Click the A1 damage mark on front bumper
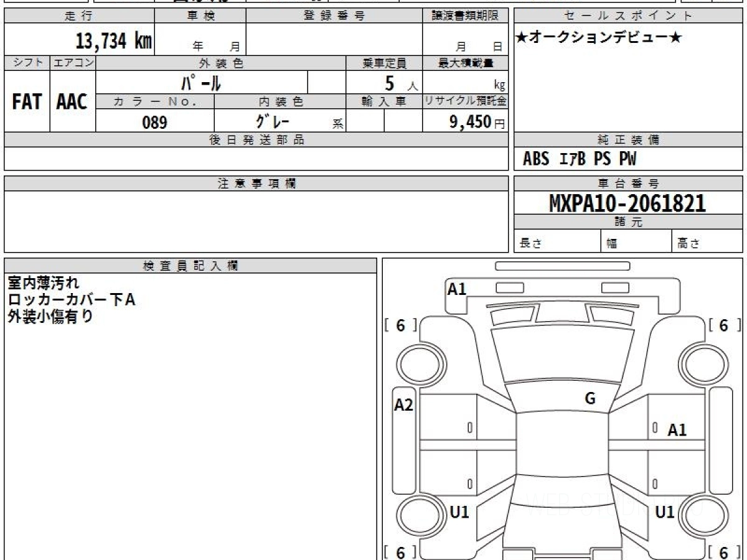This screenshot has height=560, width=747. 457,289
